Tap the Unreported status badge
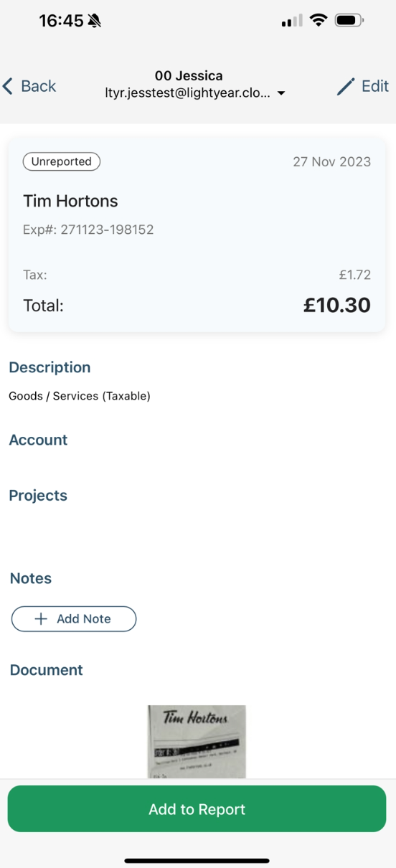This screenshot has width=396, height=868. coord(62,161)
